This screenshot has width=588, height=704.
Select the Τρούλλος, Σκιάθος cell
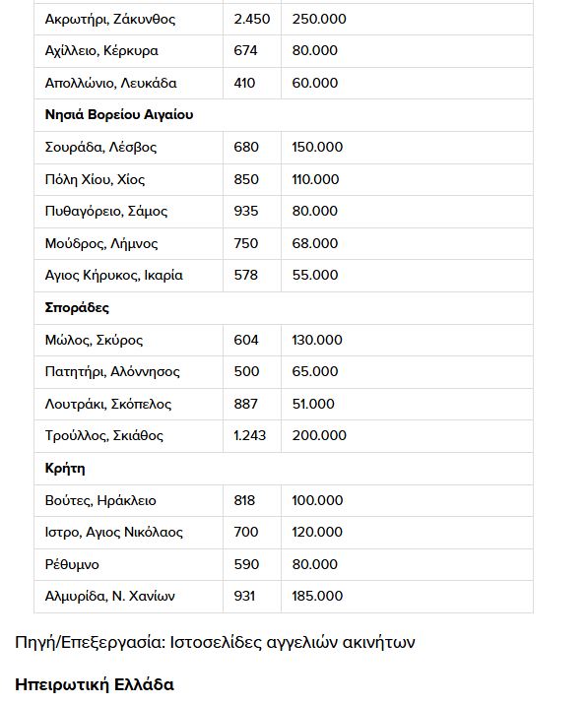pyautogui.click(x=128, y=436)
